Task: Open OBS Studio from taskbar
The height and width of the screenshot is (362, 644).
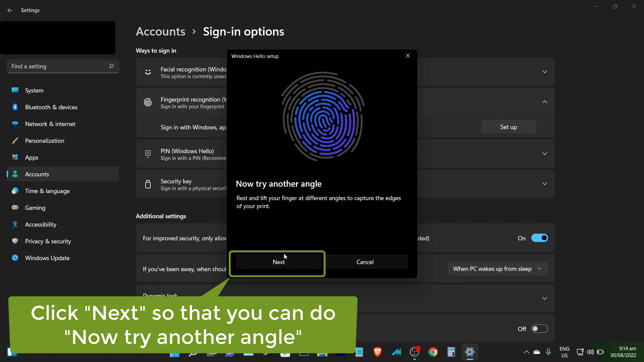Action: 415,352
